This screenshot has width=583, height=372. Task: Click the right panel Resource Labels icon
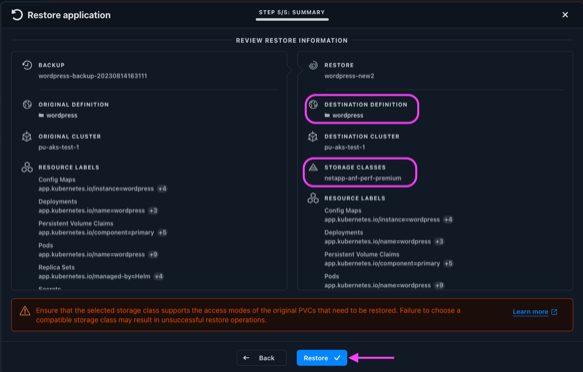pyautogui.click(x=313, y=198)
